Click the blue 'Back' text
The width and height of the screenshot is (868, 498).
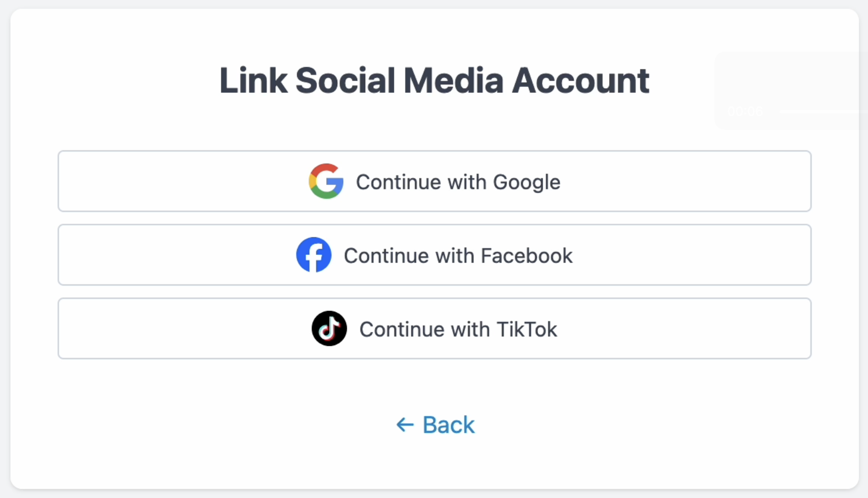point(449,425)
